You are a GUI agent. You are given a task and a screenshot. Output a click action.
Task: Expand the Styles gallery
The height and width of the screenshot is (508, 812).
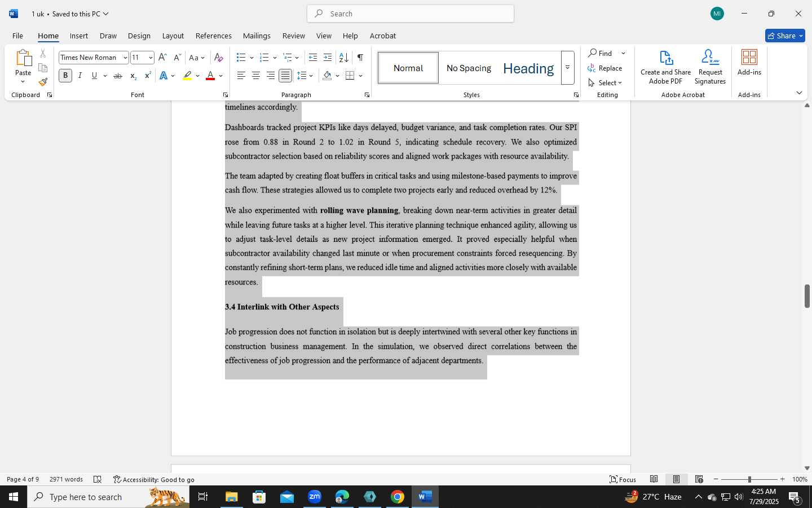click(x=567, y=68)
